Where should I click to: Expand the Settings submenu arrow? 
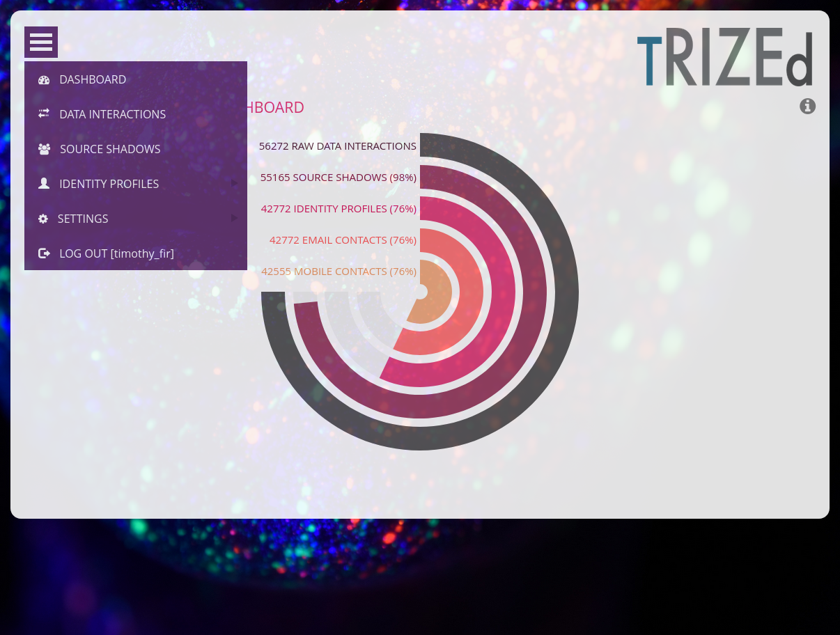coord(235,218)
